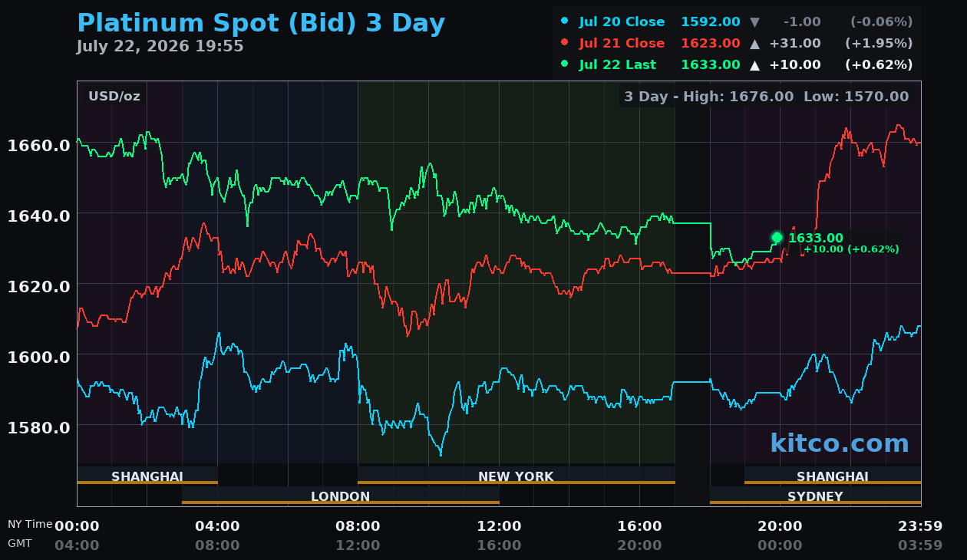Click the 08:00 NY time label

click(x=358, y=526)
